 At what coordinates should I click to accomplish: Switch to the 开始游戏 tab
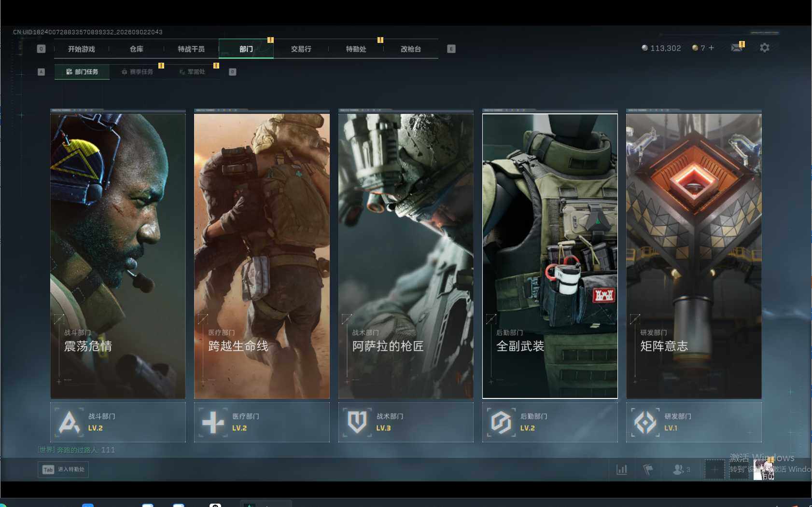tap(82, 49)
